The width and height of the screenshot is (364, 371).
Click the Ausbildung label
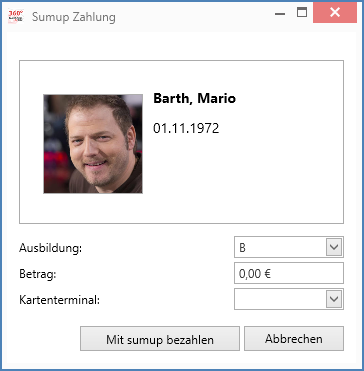click(x=50, y=248)
